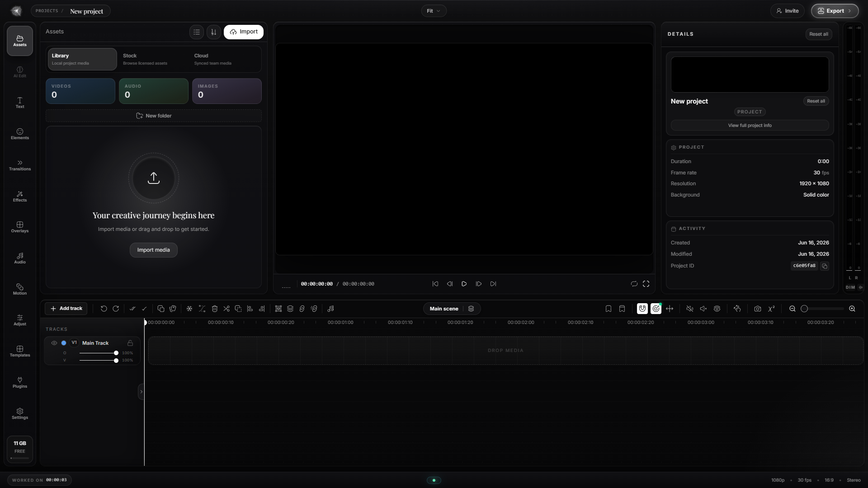The image size is (868, 488).
Task: Click the Main Track opacity slider handle
Action: pos(116,353)
